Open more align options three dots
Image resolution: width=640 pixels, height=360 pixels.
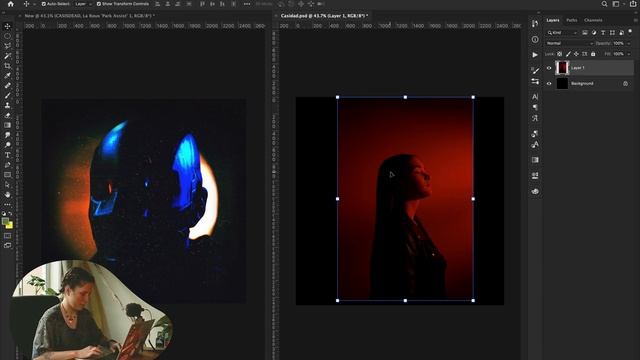pos(247,4)
